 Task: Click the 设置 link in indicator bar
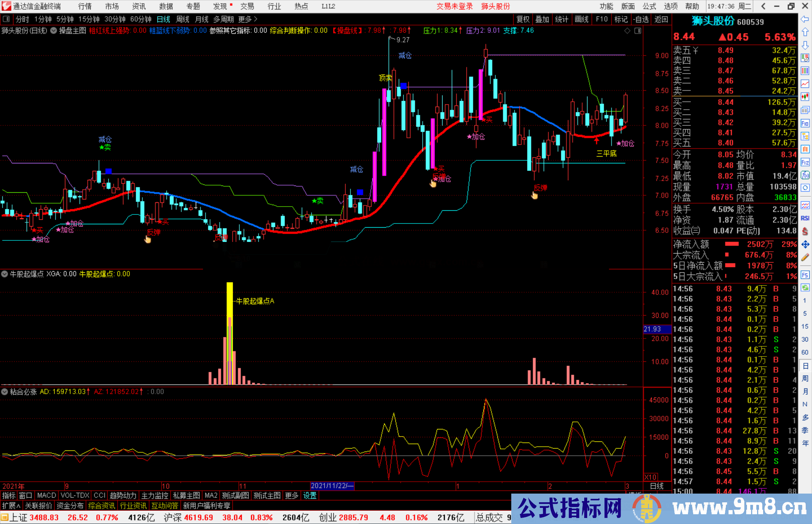coord(310,495)
